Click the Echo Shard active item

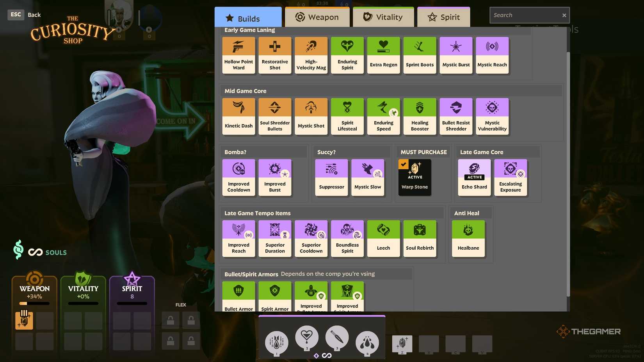point(474,177)
